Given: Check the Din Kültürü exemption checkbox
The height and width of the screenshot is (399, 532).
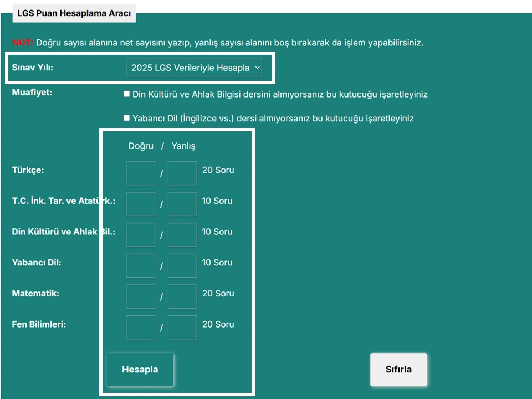Looking at the screenshot, I should click(126, 94).
